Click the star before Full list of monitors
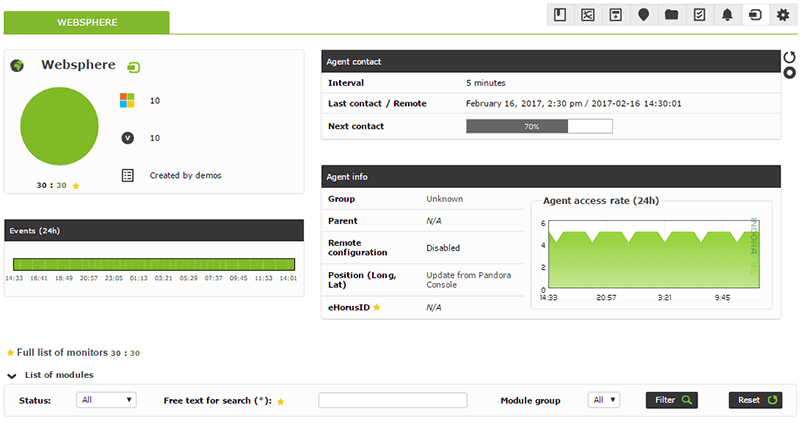Screen dimensions: 800x425 coord(10,353)
